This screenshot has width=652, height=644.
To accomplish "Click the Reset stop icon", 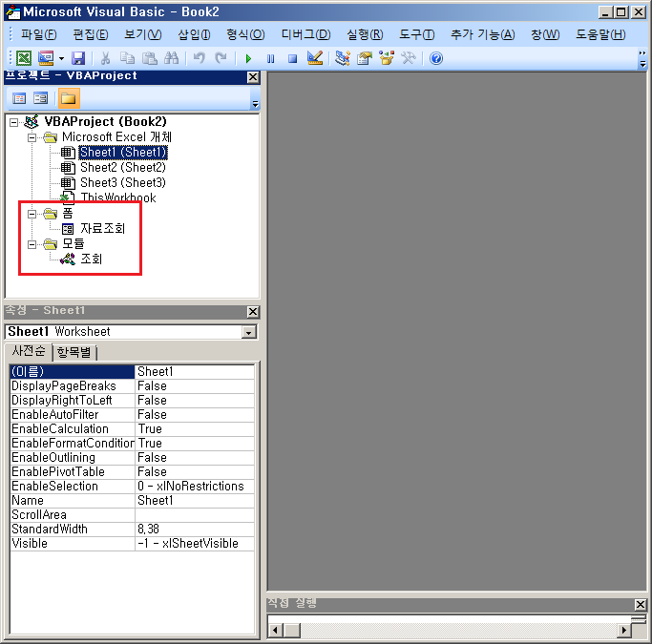I will coord(293,58).
